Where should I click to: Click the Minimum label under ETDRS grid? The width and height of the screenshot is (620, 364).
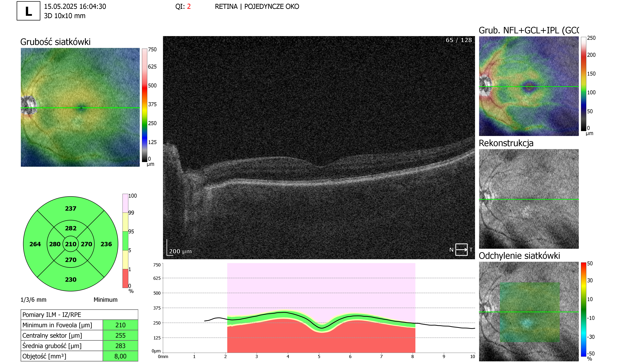click(x=105, y=300)
